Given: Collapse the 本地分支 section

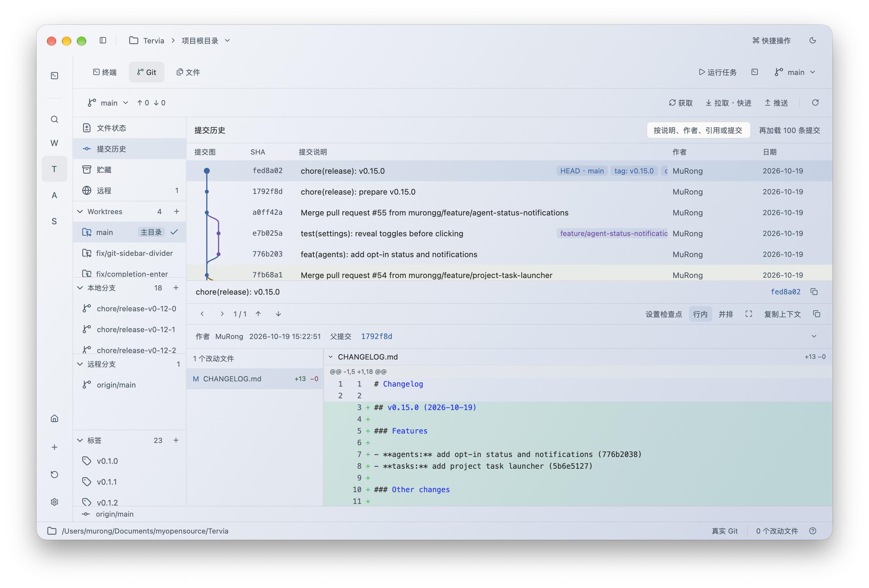Looking at the screenshot, I should [x=80, y=288].
